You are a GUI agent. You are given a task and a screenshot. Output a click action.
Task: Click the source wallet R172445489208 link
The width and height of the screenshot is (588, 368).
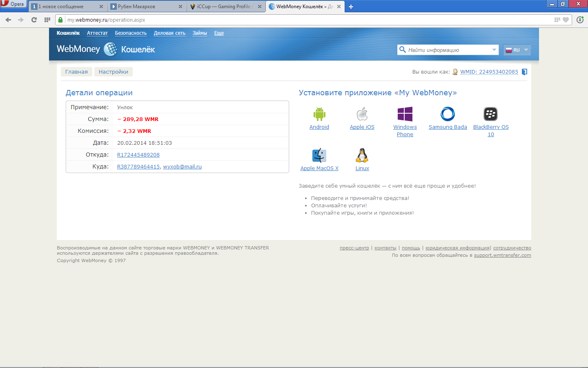coord(138,155)
